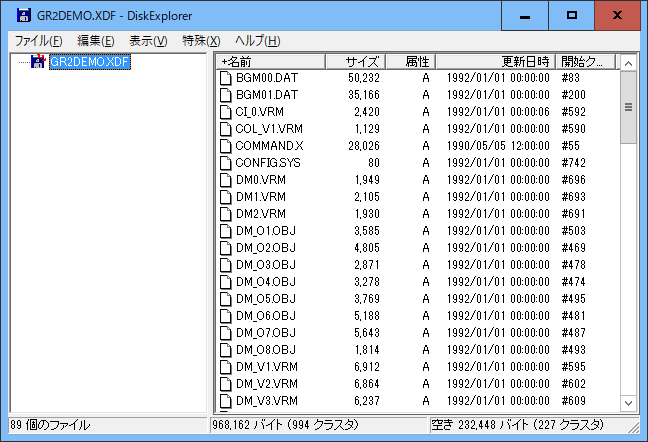
Task: Click size value 50,232
Action: [x=364, y=78]
